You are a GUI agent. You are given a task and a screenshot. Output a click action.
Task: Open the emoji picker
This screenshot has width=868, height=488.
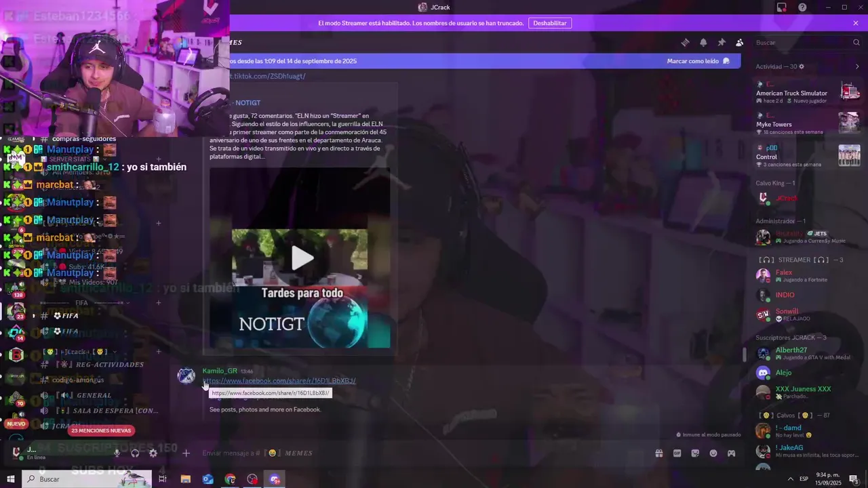tap(713, 453)
